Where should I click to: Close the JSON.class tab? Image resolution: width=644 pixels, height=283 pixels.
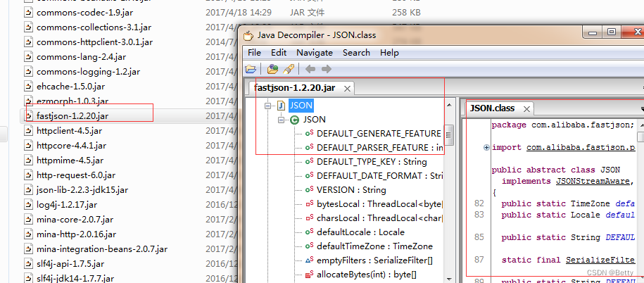[x=526, y=109]
